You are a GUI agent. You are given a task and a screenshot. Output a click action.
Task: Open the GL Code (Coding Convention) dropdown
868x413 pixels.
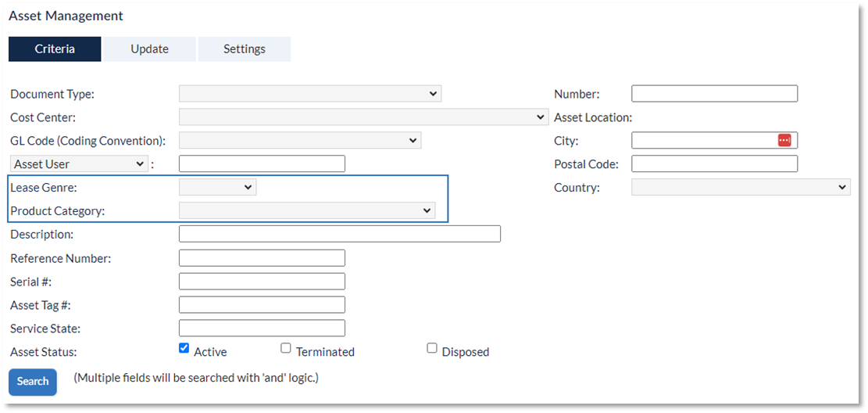click(x=300, y=140)
